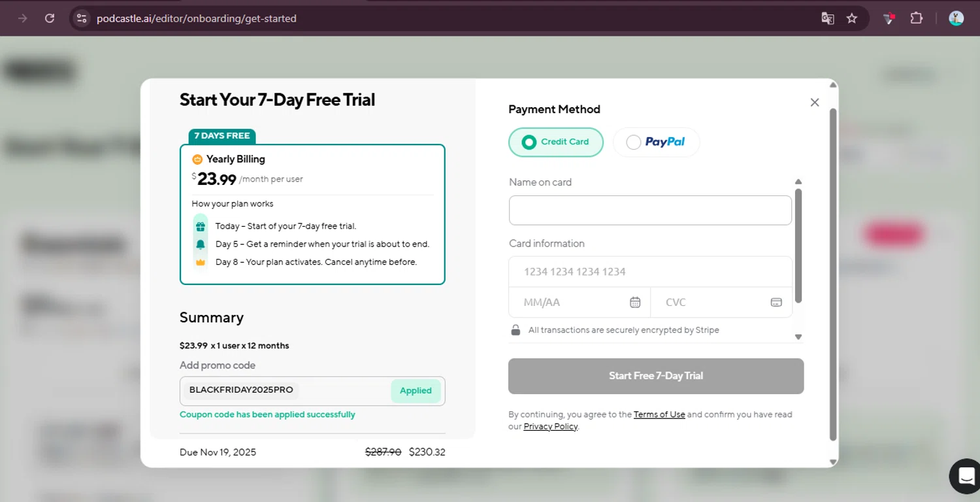Click the card form inner scrollbar thumb
The image size is (980, 502).
(798, 246)
